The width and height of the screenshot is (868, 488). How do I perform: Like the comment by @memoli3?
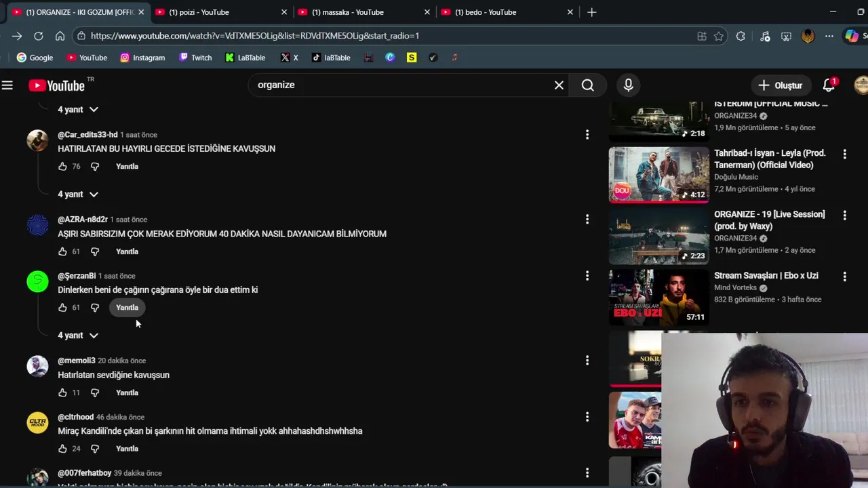coord(62,393)
